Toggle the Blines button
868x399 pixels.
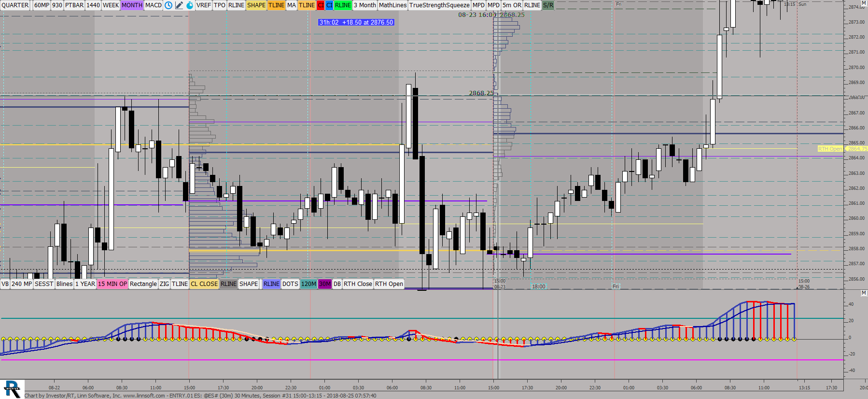(x=64, y=284)
